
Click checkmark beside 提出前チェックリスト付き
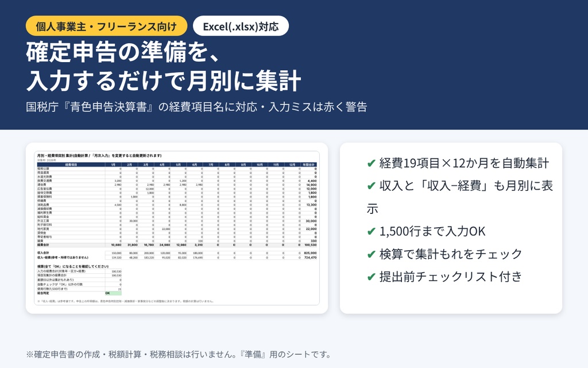372,277
